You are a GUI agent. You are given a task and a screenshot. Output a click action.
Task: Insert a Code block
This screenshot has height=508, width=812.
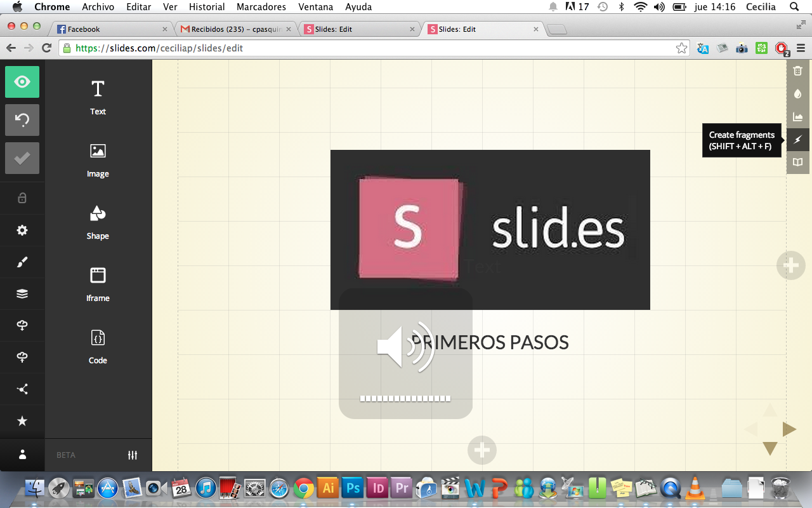pyautogui.click(x=98, y=346)
